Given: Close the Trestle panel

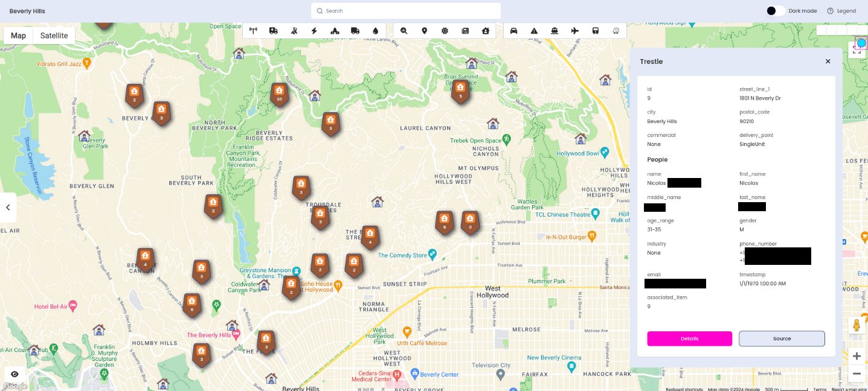Looking at the screenshot, I should click(828, 62).
